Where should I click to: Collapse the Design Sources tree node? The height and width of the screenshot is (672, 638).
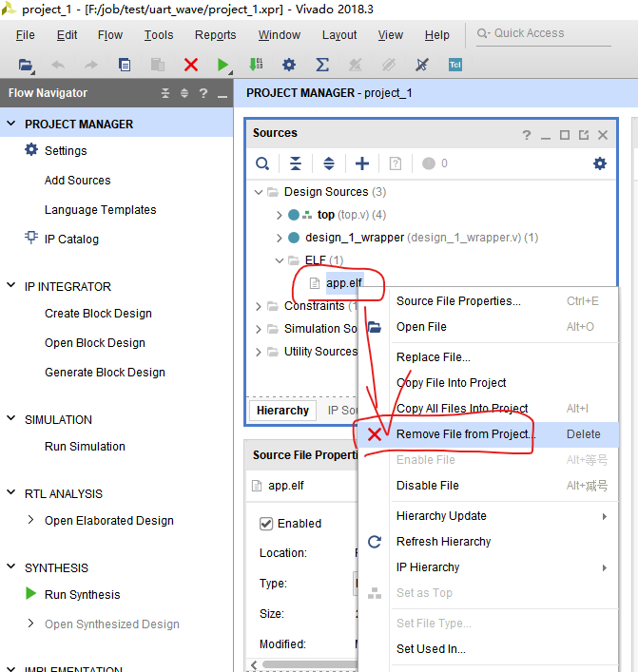258,192
